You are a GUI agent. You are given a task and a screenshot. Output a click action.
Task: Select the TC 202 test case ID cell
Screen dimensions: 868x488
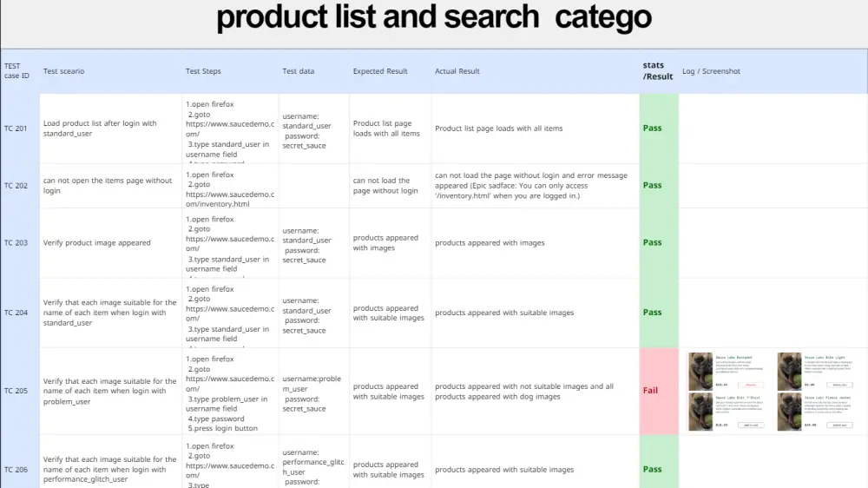pyautogui.click(x=16, y=186)
